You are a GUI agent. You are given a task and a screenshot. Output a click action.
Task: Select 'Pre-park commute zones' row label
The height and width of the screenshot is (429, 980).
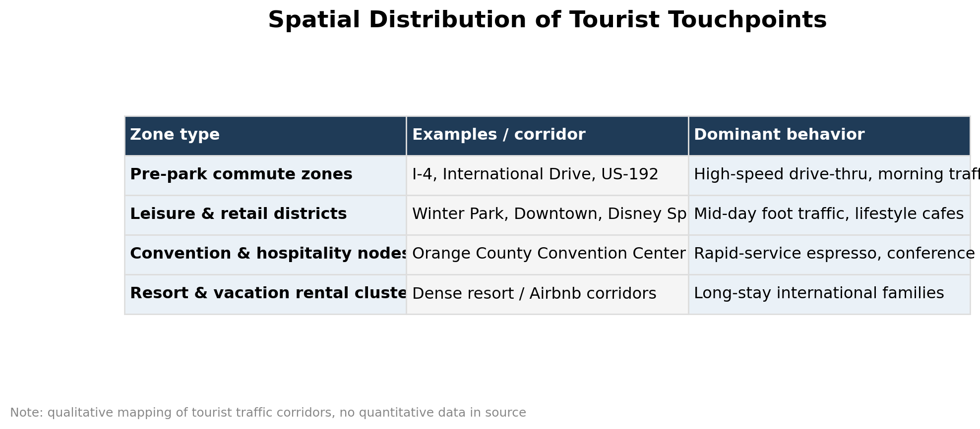(x=265, y=175)
